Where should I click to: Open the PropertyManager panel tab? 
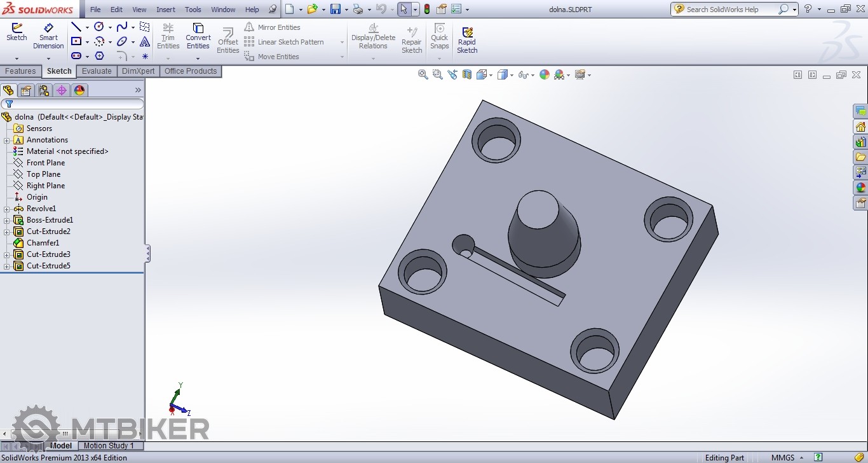tap(25, 90)
